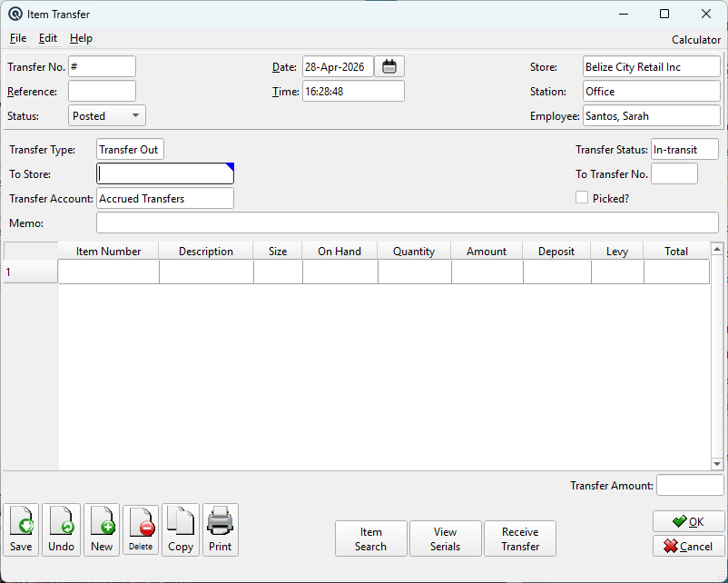The height and width of the screenshot is (583, 728).
Task: Click the Time field
Action: click(x=353, y=91)
